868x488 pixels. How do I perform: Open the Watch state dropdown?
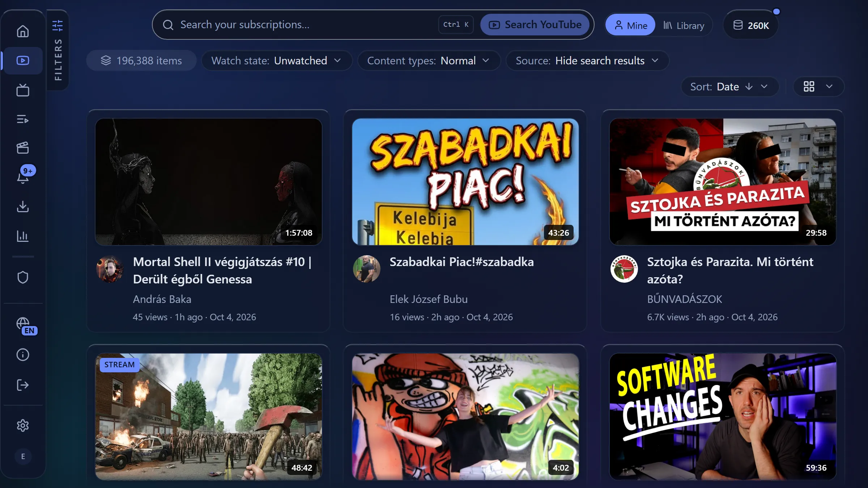277,60
